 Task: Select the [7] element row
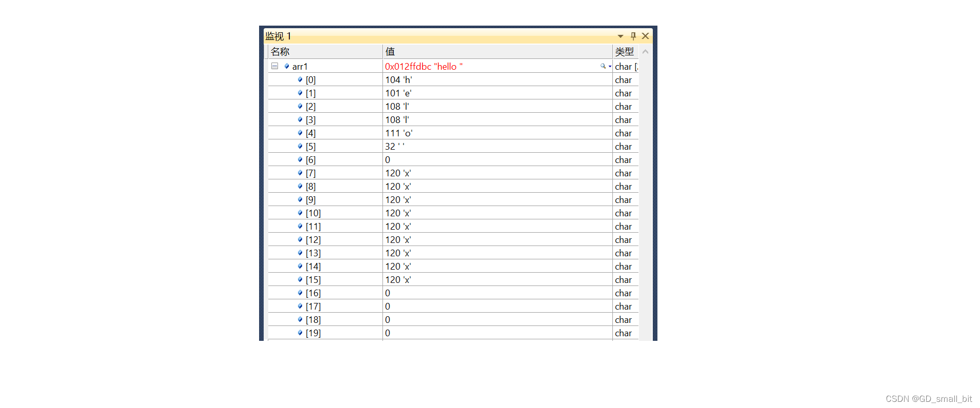pos(453,173)
